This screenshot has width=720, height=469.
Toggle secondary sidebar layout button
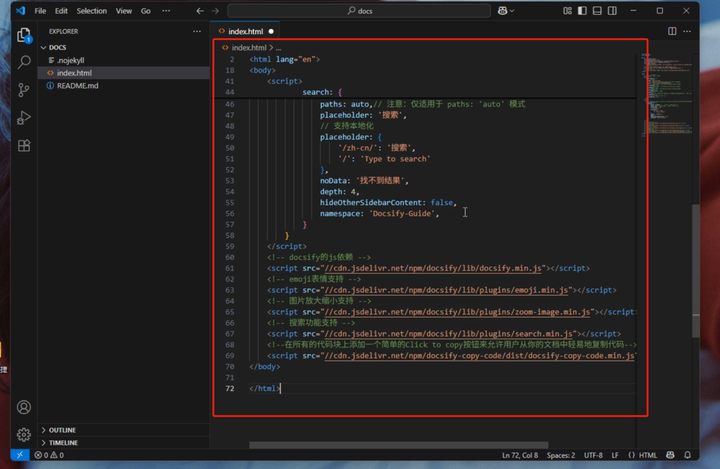[x=613, y=11]
